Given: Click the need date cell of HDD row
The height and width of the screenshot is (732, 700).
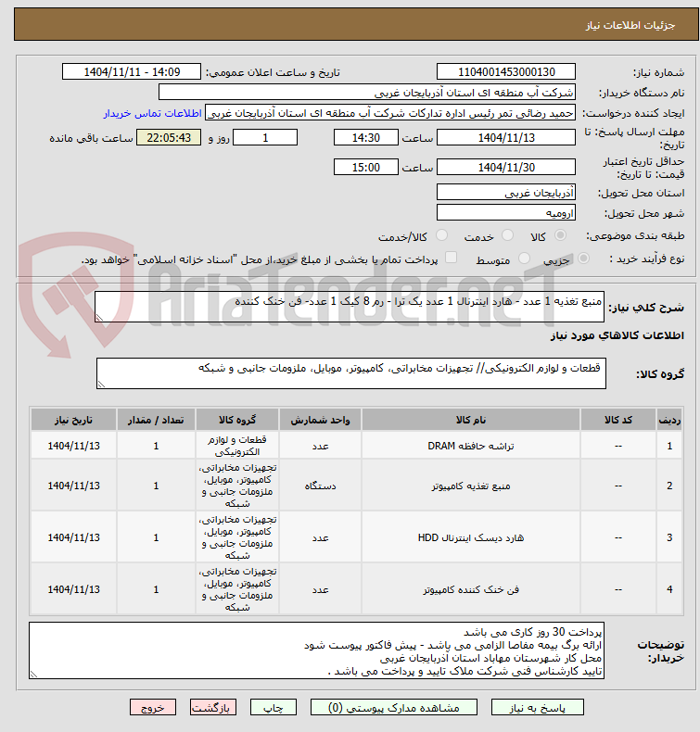Looking at the screenshot, I should pyautogui.click(x=74, y=537).
